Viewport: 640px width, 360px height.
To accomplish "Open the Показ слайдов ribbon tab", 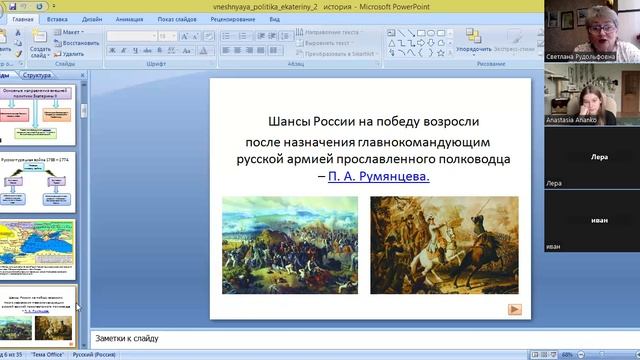I will point(177,19).
